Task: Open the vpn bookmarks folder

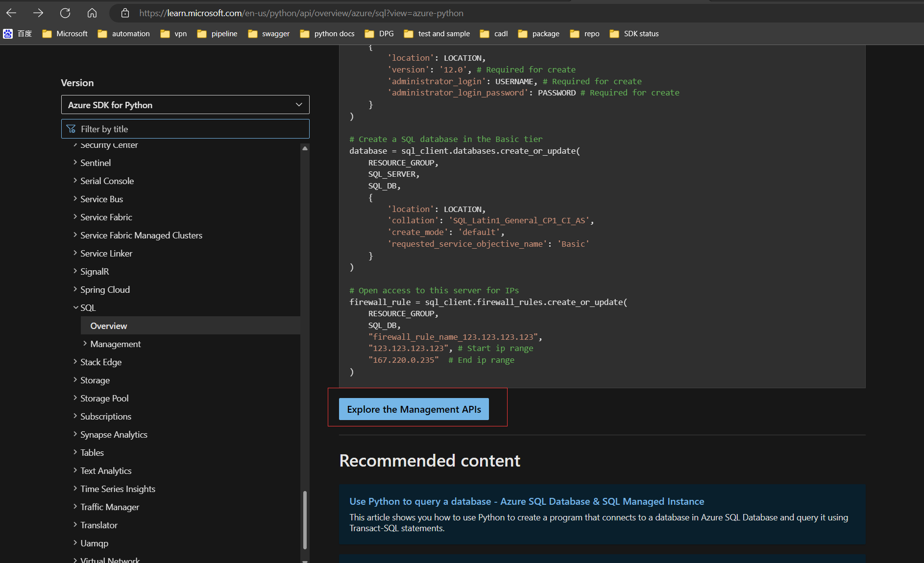Action: [x=174, y=34]
